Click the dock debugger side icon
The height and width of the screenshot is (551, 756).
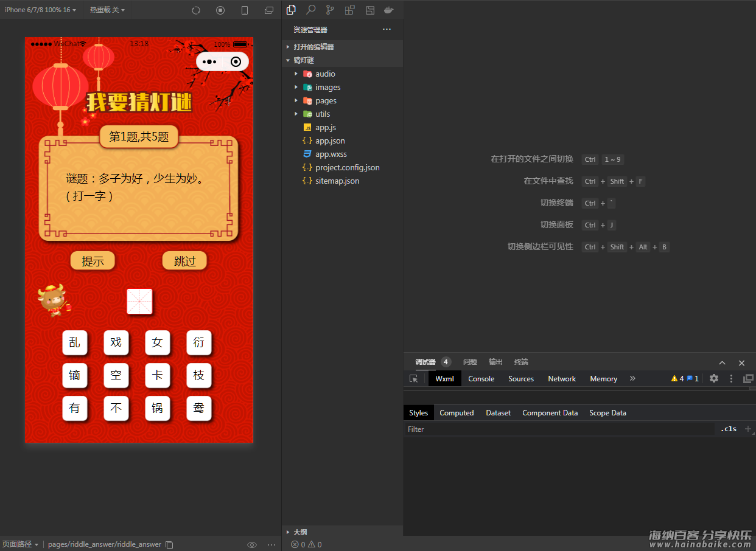coord(748,378)
